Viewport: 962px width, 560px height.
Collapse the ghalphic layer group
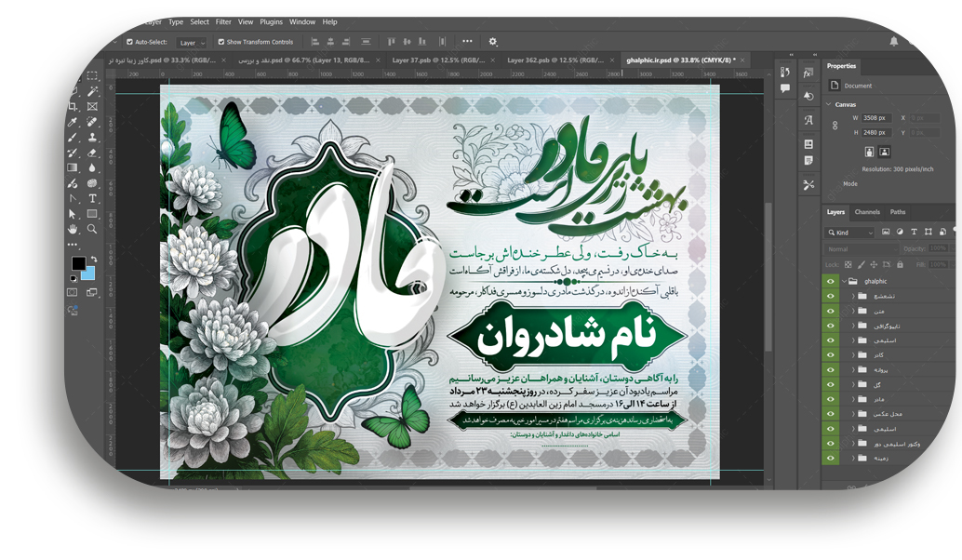click(x=844, y=281)
